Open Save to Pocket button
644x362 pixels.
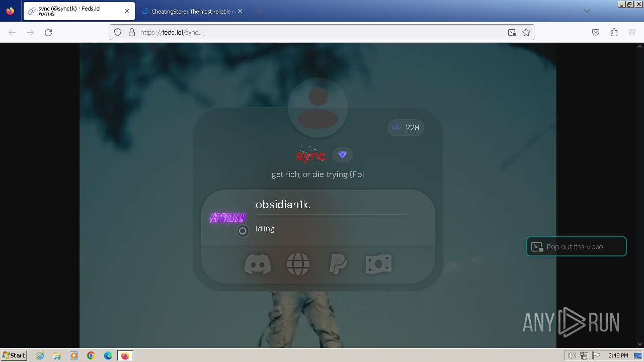pos(596,32)
